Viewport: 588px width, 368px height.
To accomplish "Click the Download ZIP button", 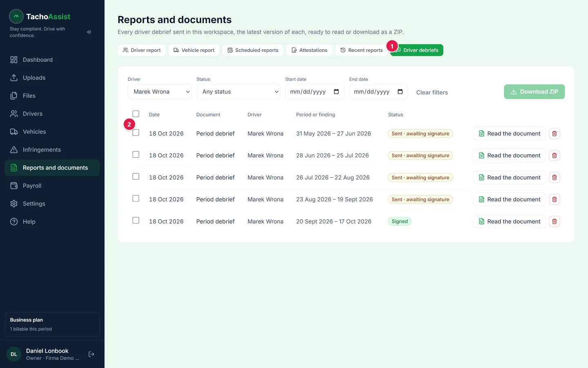I will [534, 92].
